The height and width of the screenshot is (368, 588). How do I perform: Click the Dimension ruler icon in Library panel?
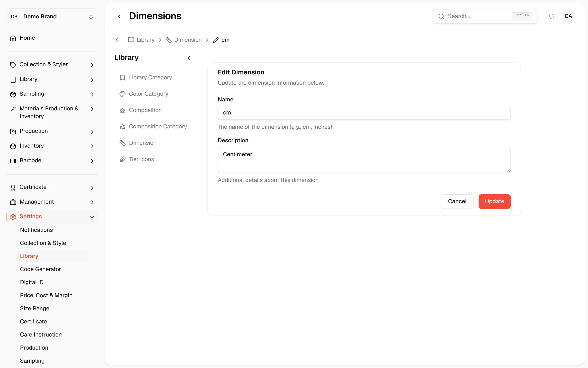click(122, 143)
